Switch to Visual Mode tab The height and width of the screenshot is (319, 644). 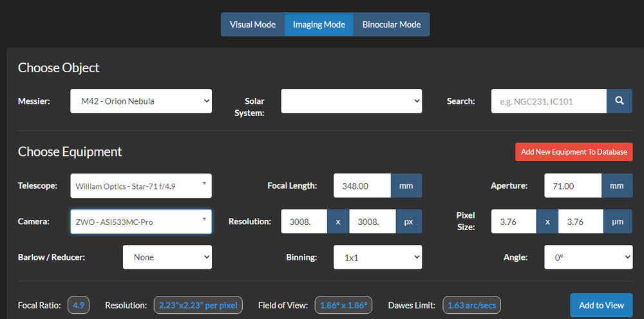[252, 24]
